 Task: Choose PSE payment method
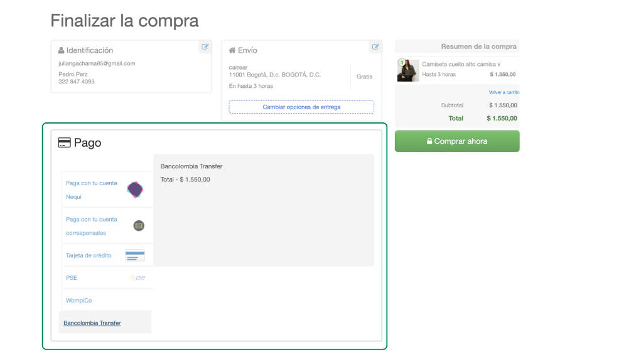click(x=72, y=278)
